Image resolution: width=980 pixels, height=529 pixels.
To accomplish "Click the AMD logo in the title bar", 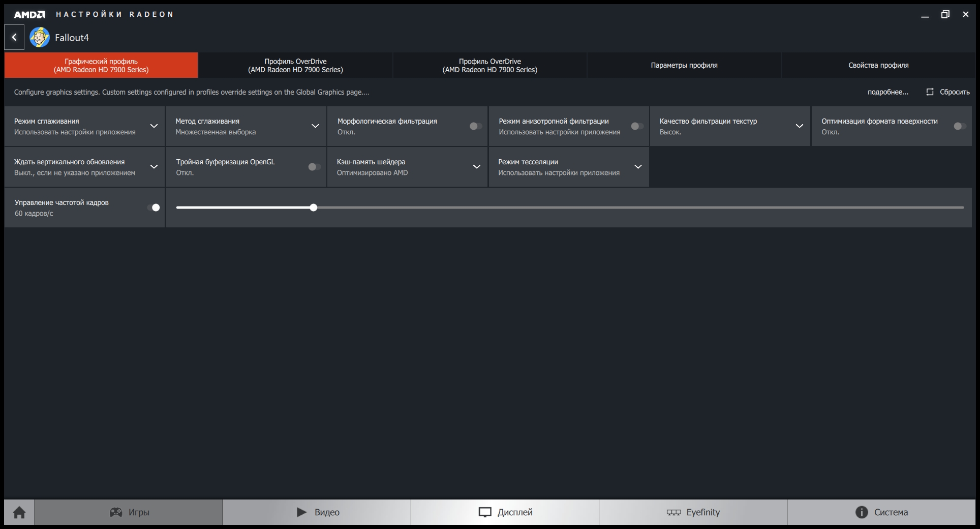I will [x=29, y=14].
